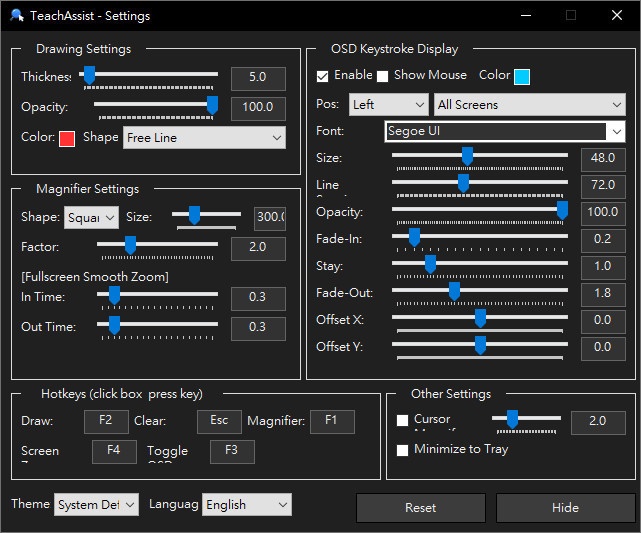Click the Offset Y value field 0.0

[x=603, y=348]
